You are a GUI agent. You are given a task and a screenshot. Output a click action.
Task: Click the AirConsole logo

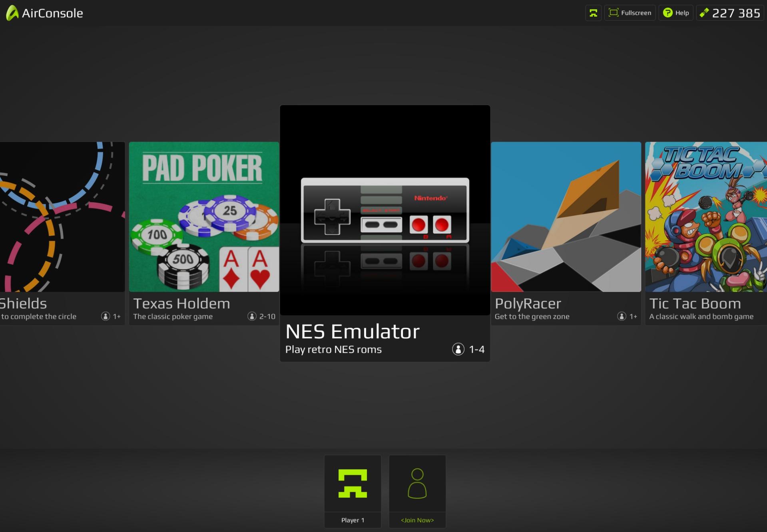point(44,12)
